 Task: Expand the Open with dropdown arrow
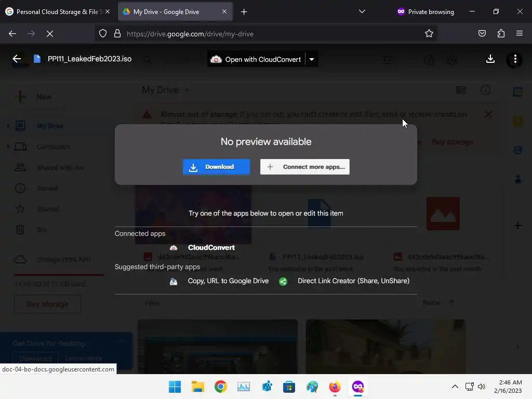[x=312, y=59]
